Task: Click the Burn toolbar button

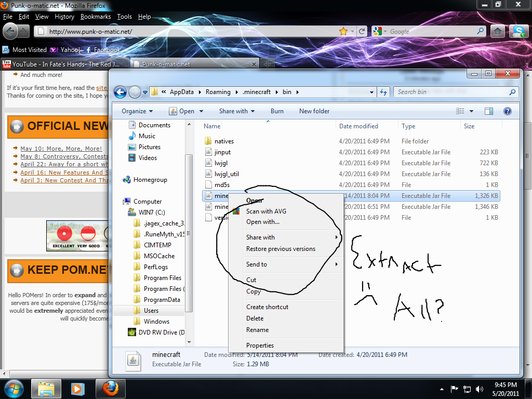Action: (x=277, y=111)
